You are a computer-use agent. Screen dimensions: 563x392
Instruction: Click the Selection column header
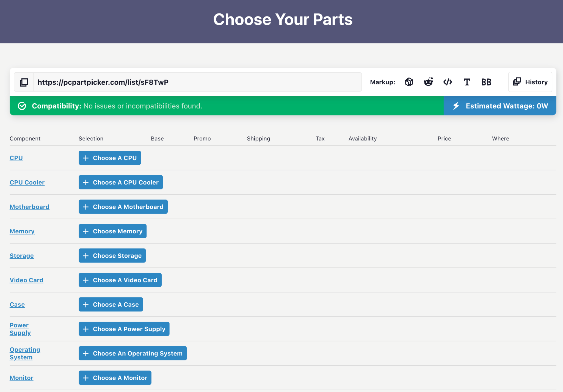91,139
